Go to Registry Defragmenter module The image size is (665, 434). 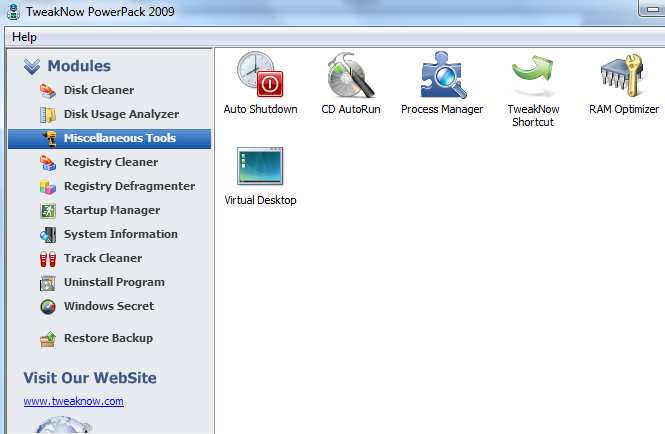pyautogui.click(x=129, y=186)
